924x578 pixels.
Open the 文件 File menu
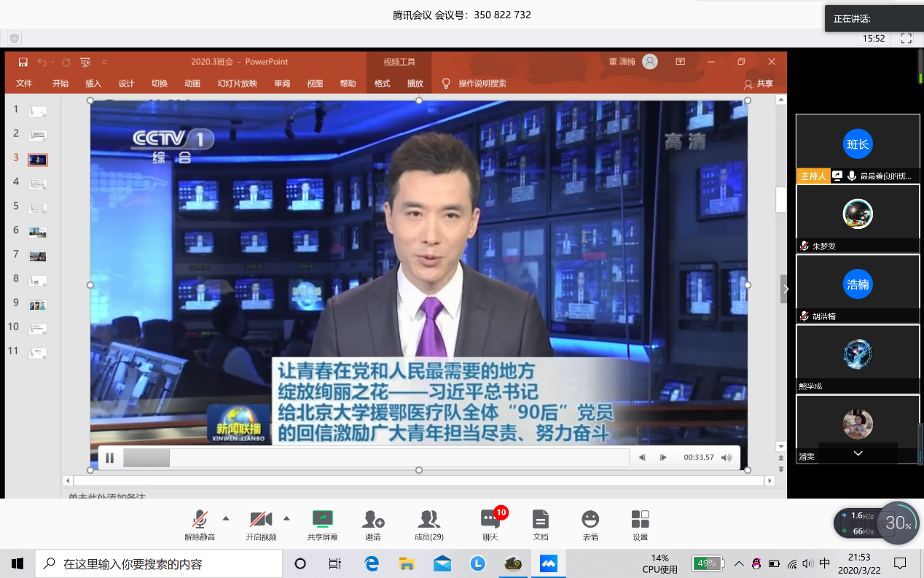pos(24,83)
